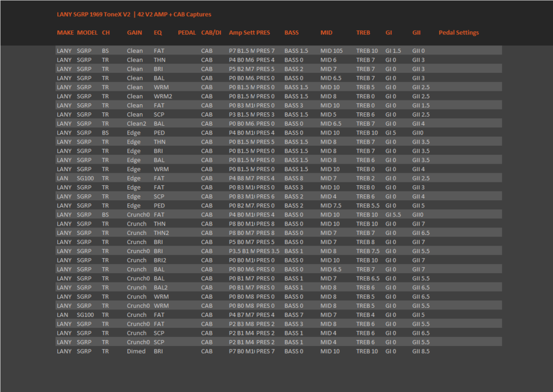Click the CH column header
553x392 pixels.
point(106,32)
